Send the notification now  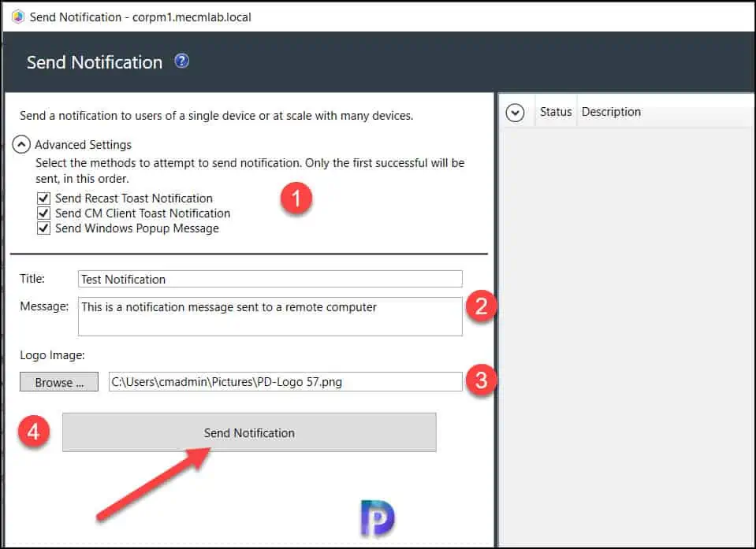(x=249, y=432)
